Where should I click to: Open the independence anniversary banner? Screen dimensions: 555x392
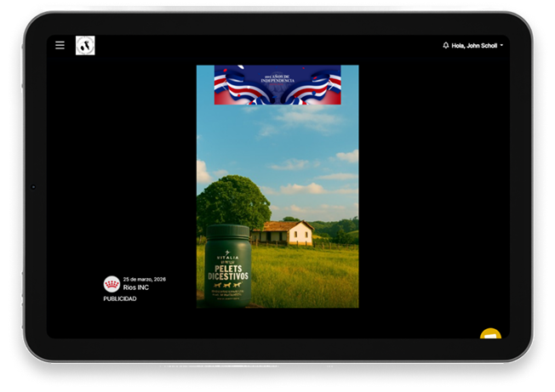[277, 85]
